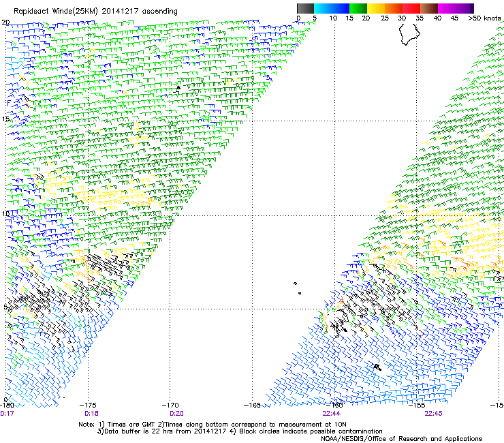Viewport: 504px width, 443px height.
Task: Click the '>50 knots' legend label
Action: (x=484, y=18)
